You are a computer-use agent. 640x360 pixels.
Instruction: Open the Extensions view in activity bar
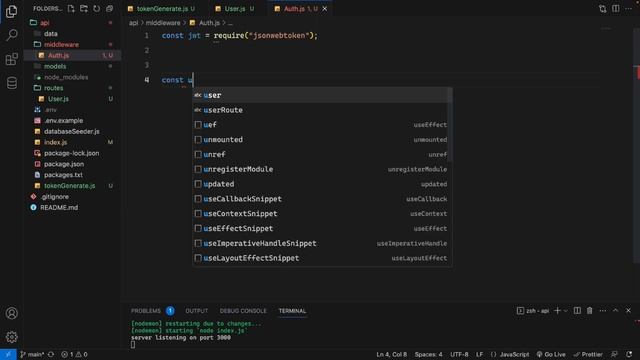(x=11, y=59)
